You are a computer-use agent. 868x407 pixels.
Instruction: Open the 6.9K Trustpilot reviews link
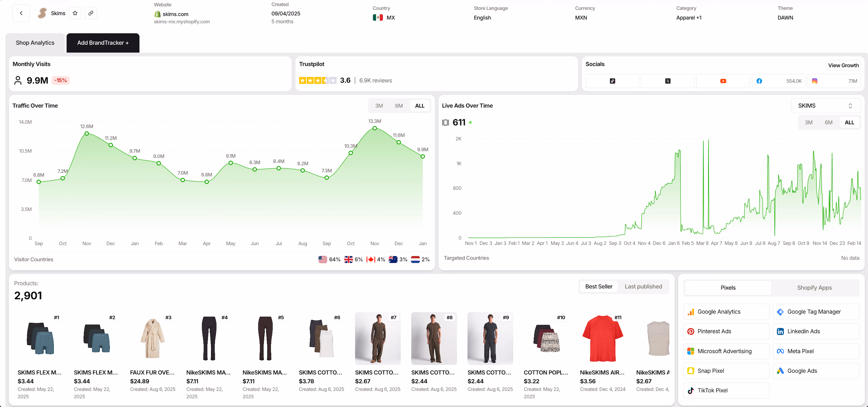click(x=375, y=80)
